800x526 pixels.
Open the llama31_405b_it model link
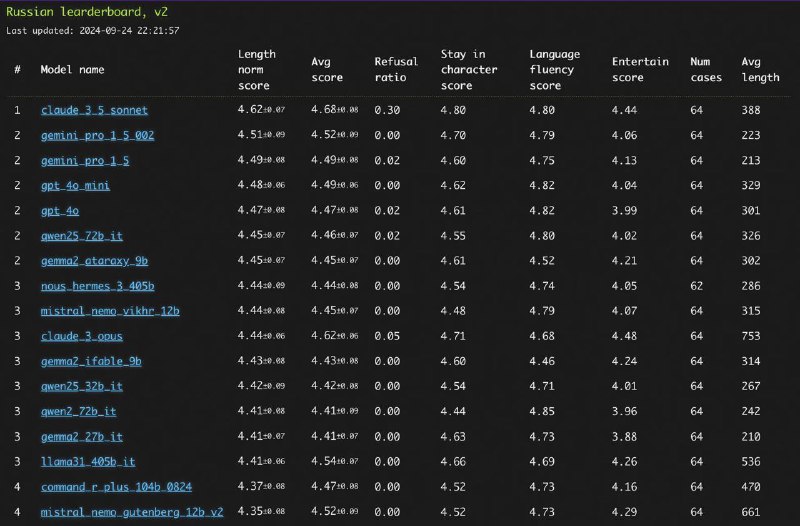pos(88,462)
